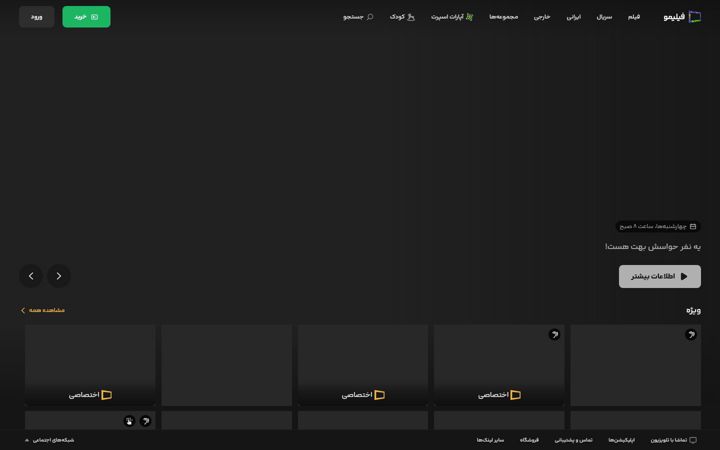The width and height of the screenshot is (720, 450).
Task: Open the کودک section with rocking-horse icon
Action: (402, 17)
